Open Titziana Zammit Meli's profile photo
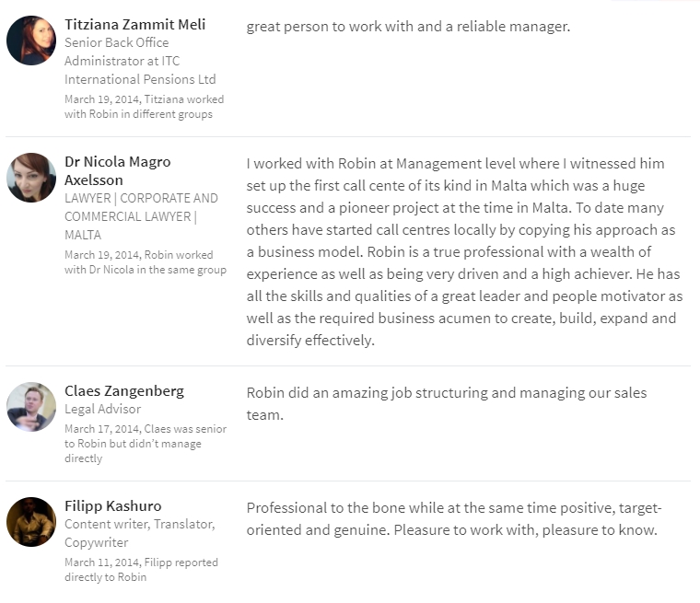 [31, 41]
